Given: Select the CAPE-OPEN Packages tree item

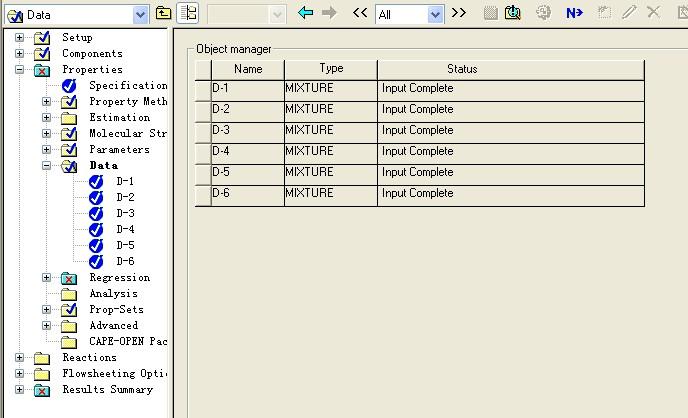Looking at the screenshot, I should coord(128,341).
